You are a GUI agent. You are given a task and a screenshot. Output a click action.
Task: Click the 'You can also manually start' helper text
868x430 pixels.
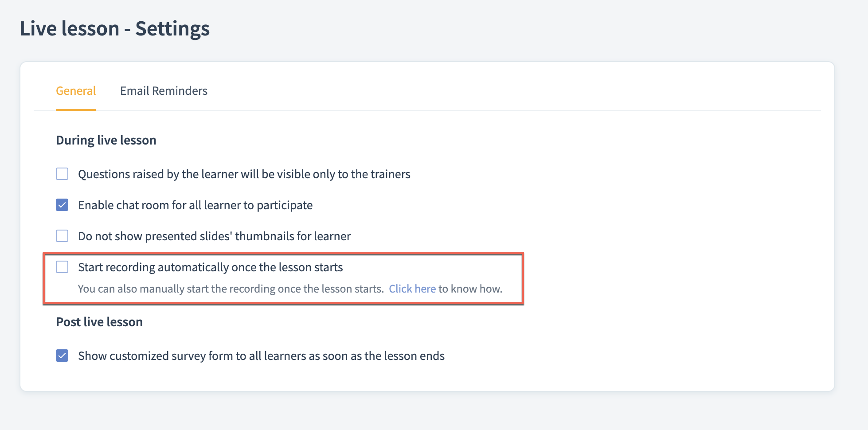click(231, 289)
